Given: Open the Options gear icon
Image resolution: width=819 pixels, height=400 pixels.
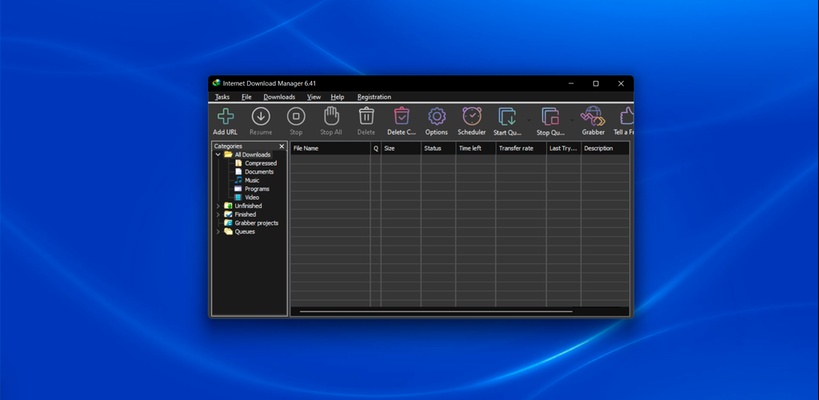Looking at the screenshot, I should coord(436,117).
